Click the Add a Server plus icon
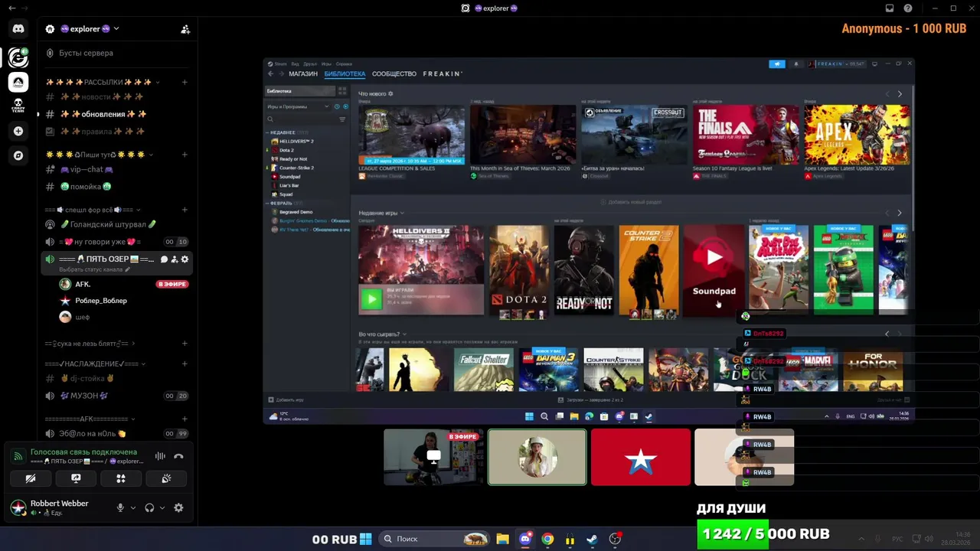The image size is (980, 551). point(18,131)
